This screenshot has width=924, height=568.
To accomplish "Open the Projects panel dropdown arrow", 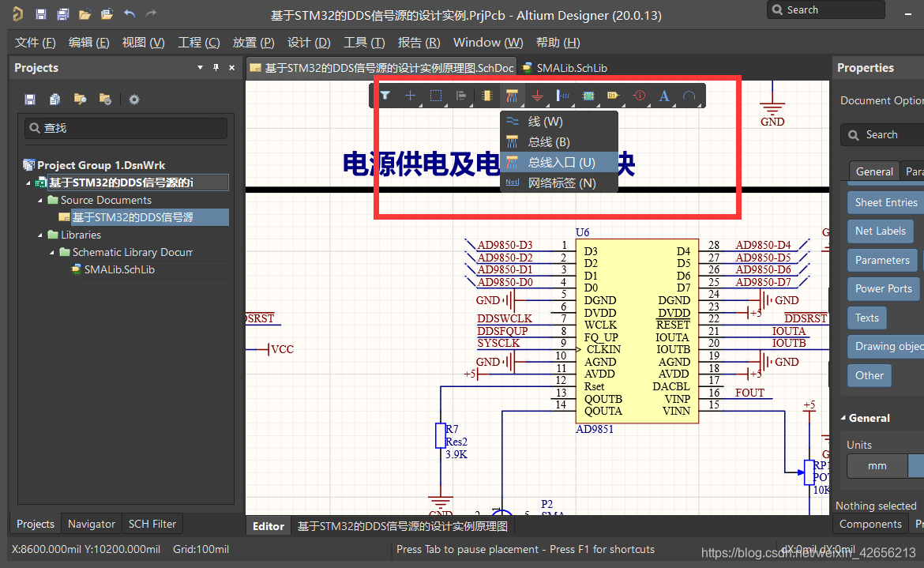I will click(201, 68).
